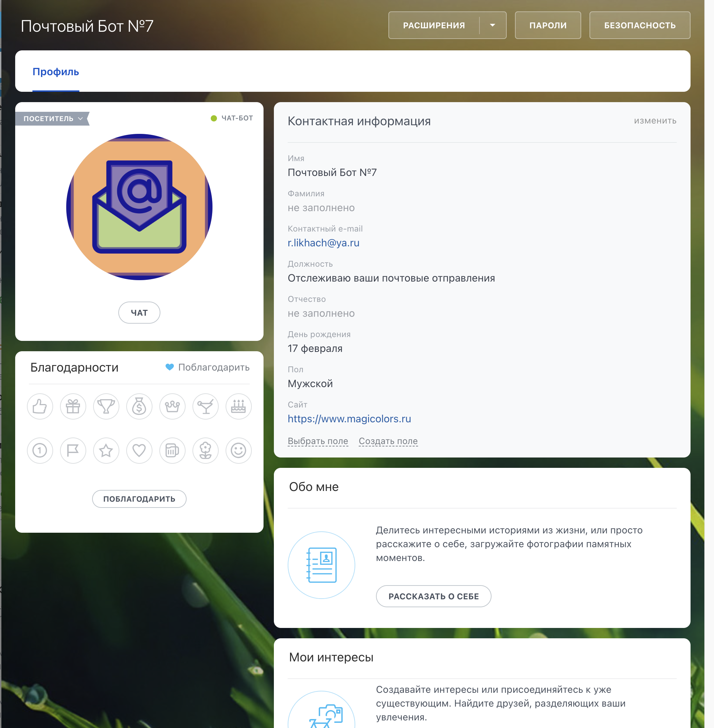Select the cocktail glass gratitude icon
Image resolution: width=714 pixels, height=728 pixels.
[x=206, y=406]
